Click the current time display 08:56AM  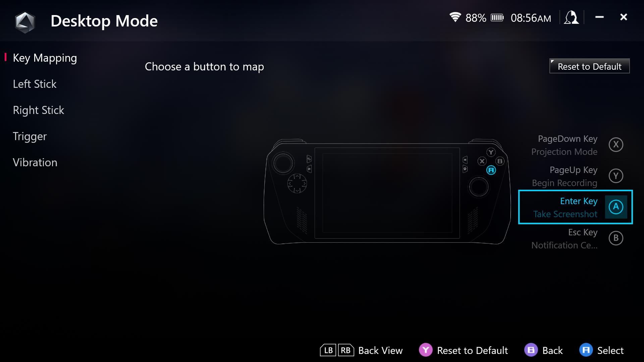coord(531,18)
